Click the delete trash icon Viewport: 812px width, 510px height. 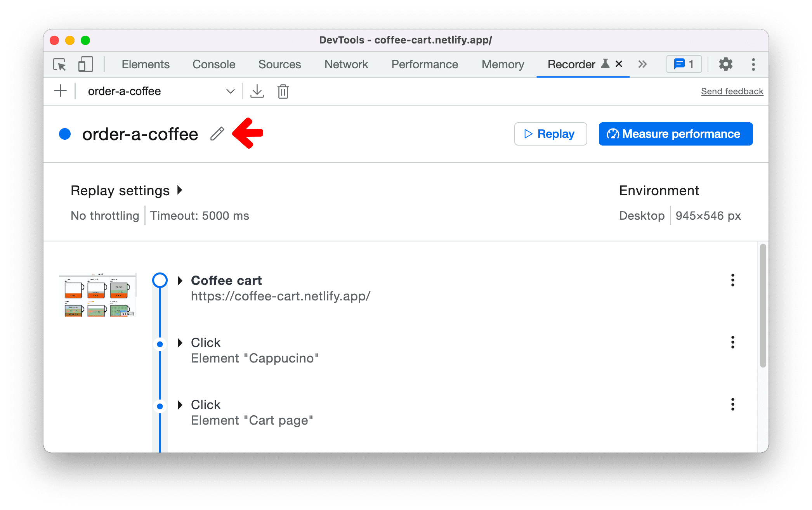283,91
